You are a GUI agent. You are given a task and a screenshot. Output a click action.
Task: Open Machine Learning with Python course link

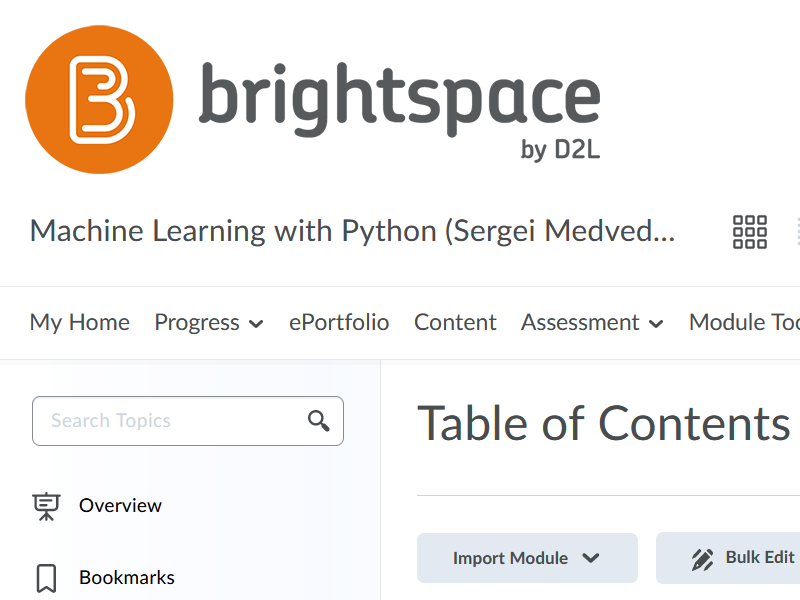353,231
